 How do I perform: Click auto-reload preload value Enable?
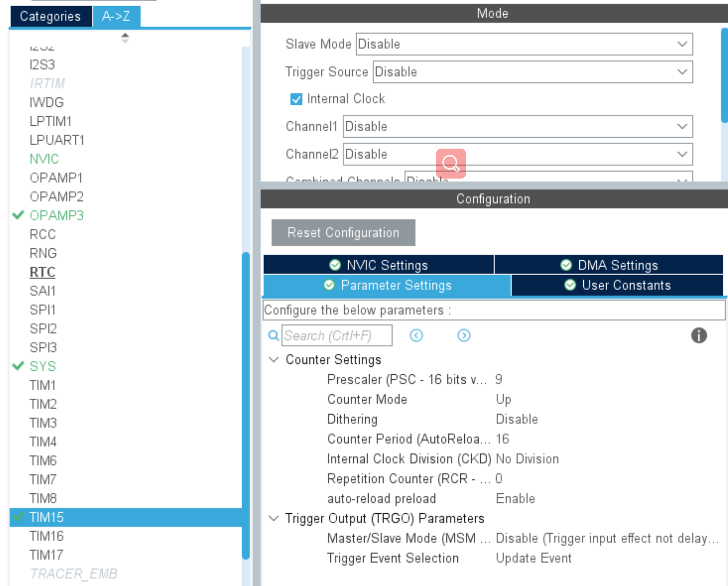click(515, 498)
